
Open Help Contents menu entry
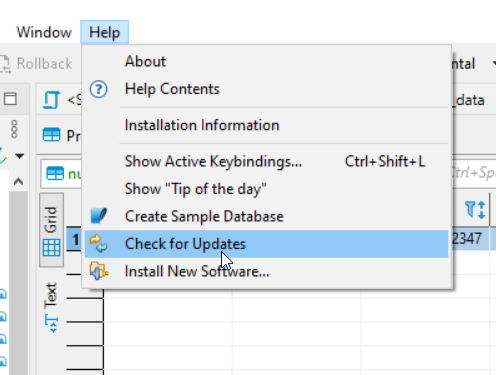click(266, 89)
